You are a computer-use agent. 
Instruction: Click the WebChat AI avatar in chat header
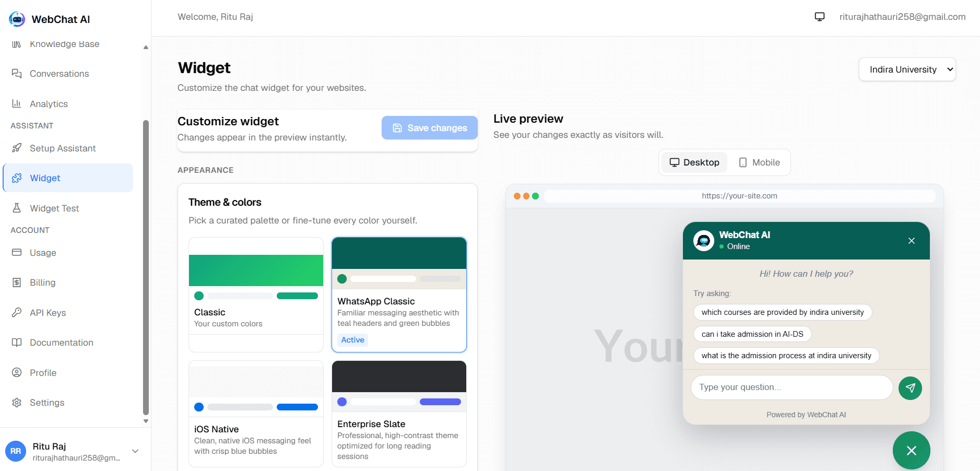[x=704, y=241]
